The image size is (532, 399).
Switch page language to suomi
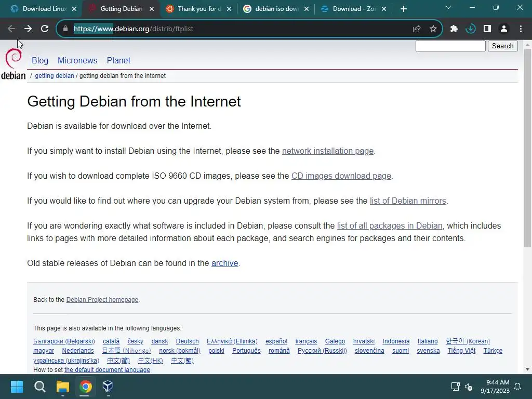click(401, 351)
